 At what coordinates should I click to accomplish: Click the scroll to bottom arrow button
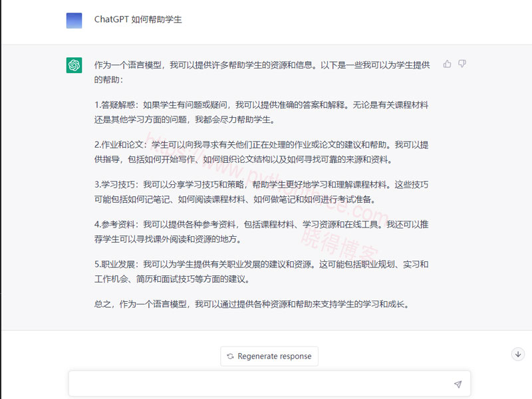[518, 354]
